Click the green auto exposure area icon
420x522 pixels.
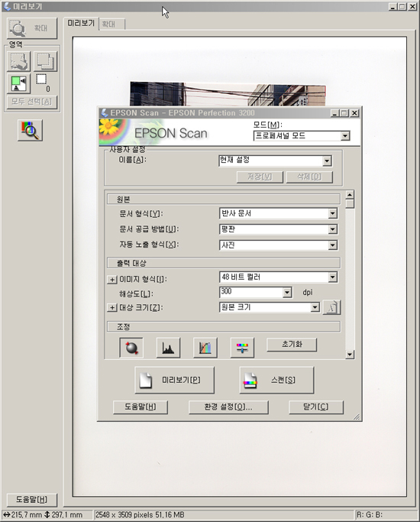click(18, 83)
